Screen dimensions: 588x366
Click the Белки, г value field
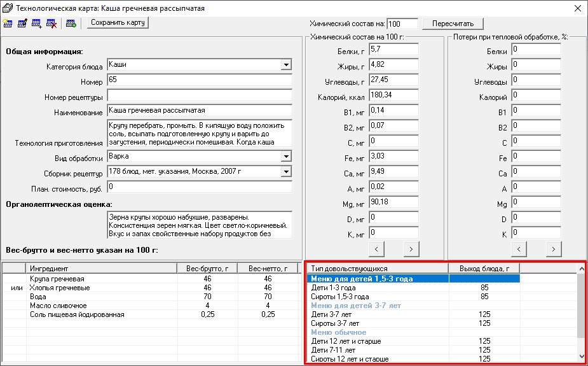pos(393,50)
